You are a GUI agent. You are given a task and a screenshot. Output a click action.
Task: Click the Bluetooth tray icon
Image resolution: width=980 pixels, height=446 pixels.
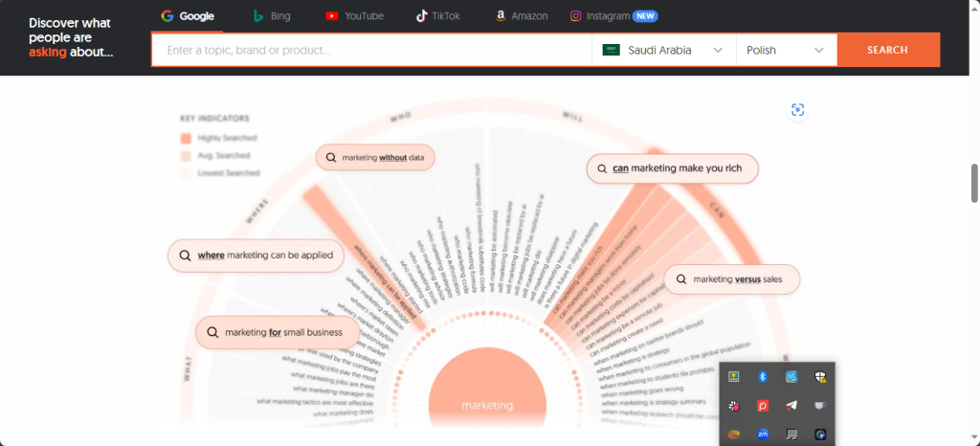point(762,376)
